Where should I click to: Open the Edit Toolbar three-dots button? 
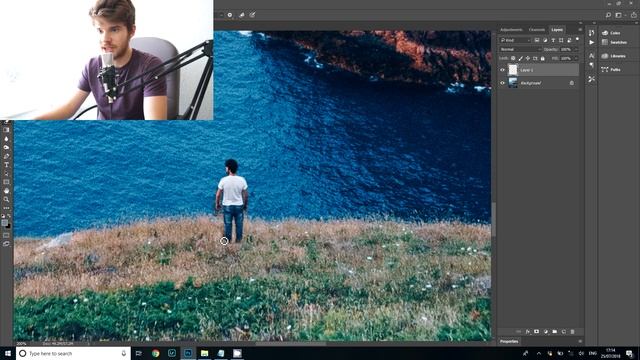6,208
